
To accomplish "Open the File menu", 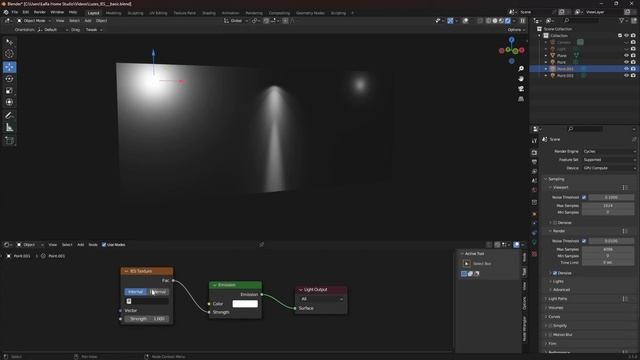I will (x=15, y=13).
